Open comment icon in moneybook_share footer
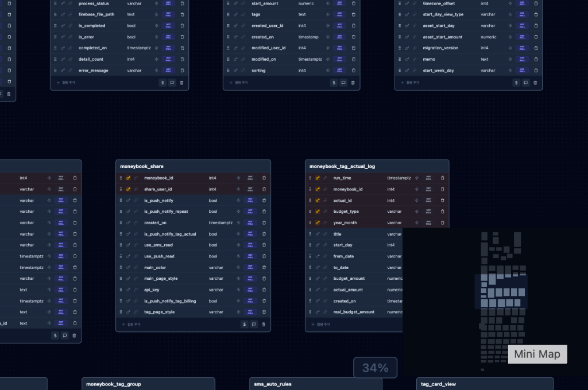 pyautogui.click(x=254, y=324)
